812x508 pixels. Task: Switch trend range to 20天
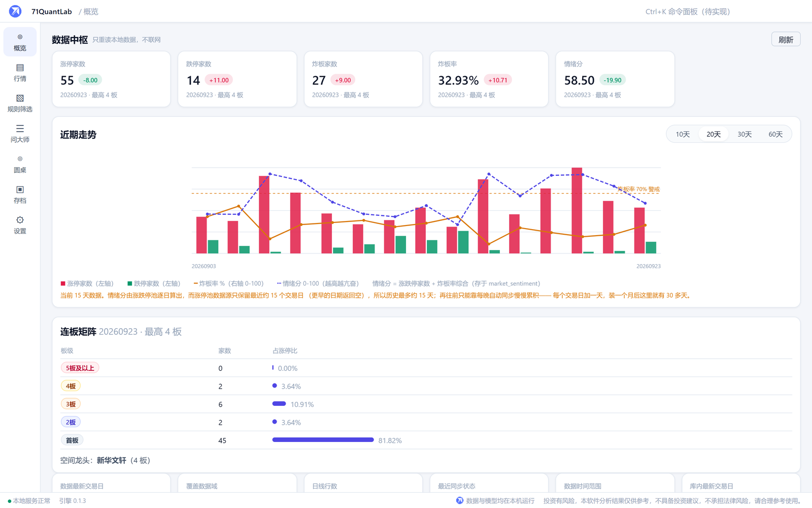click(714, 134)
